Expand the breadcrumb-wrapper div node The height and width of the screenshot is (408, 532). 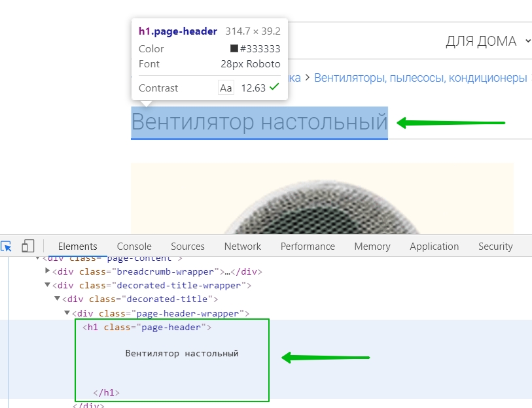(48, 271)
